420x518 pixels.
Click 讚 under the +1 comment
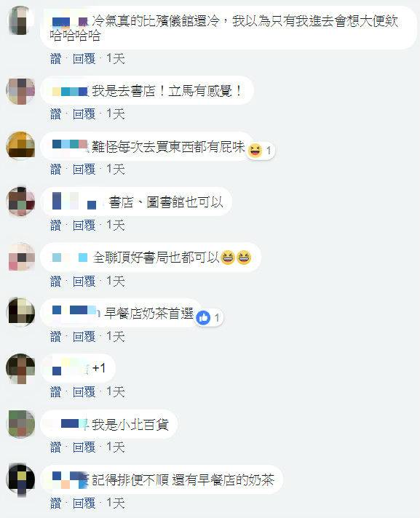click(56, 392)
